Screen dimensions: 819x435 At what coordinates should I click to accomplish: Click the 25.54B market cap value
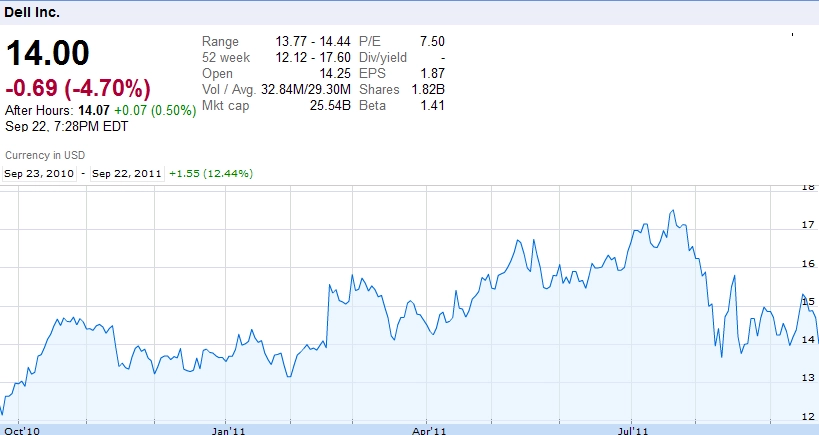coord(330,105)
